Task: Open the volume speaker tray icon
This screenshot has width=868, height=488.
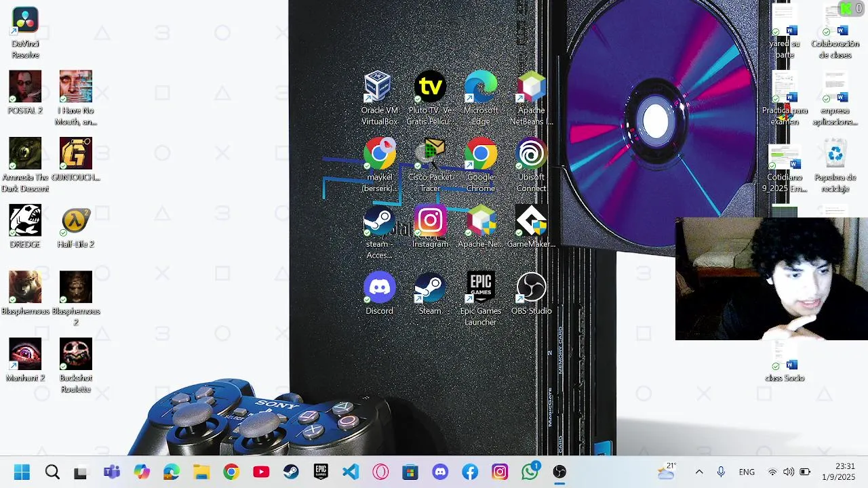Action: click(x=789, y=472)
